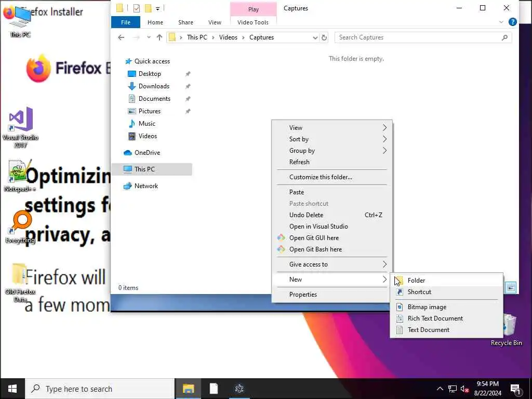
Task: Click the search magnifier icon
Action: [x=504, y=37]
